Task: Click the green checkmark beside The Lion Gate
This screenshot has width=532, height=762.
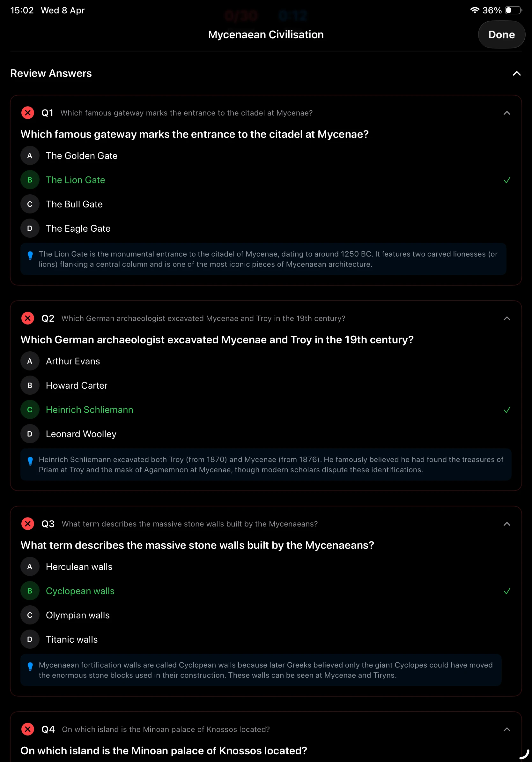Action: 507,180
